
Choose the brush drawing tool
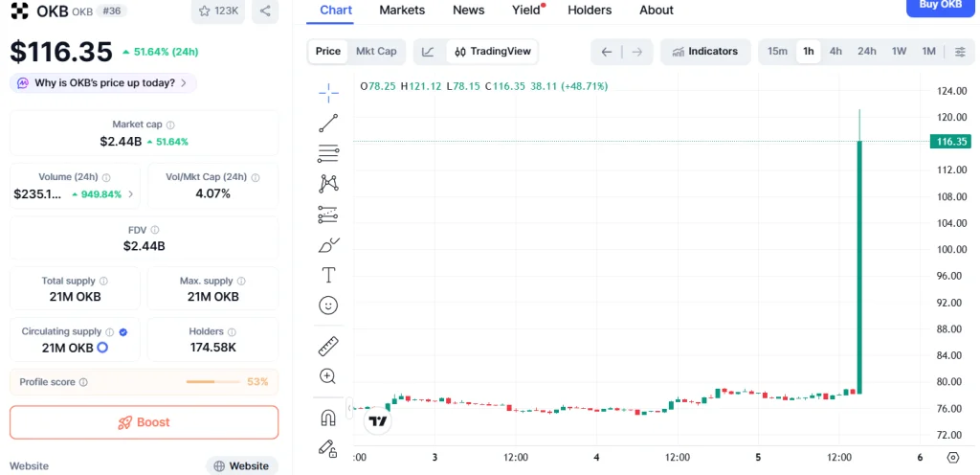[x=328, y=245]
